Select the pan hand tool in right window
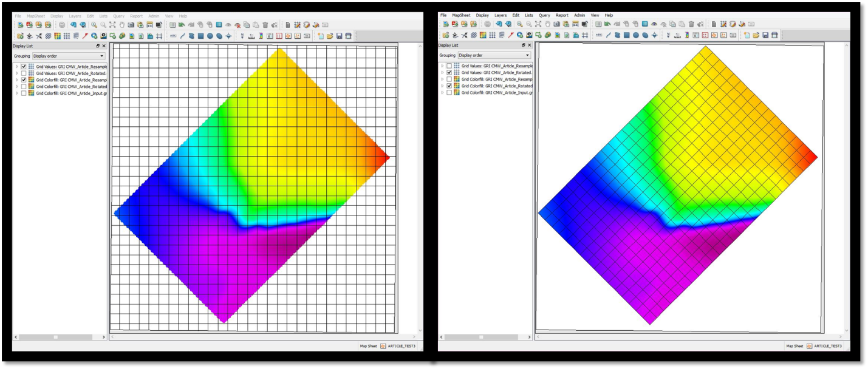 (x=547, y=25)
